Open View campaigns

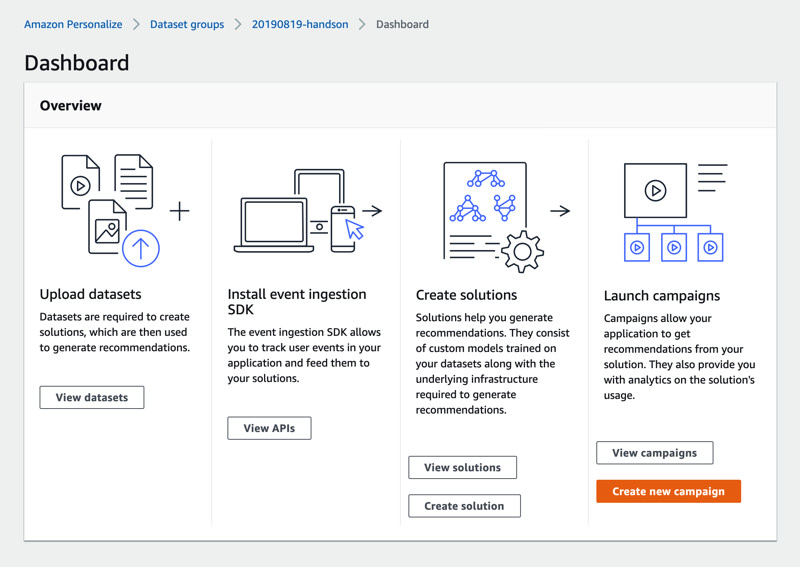coord(655,453)
